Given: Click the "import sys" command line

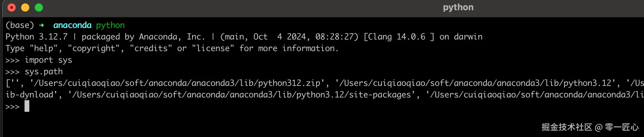Looking at the screenshot, I should (x=48, y=60).
